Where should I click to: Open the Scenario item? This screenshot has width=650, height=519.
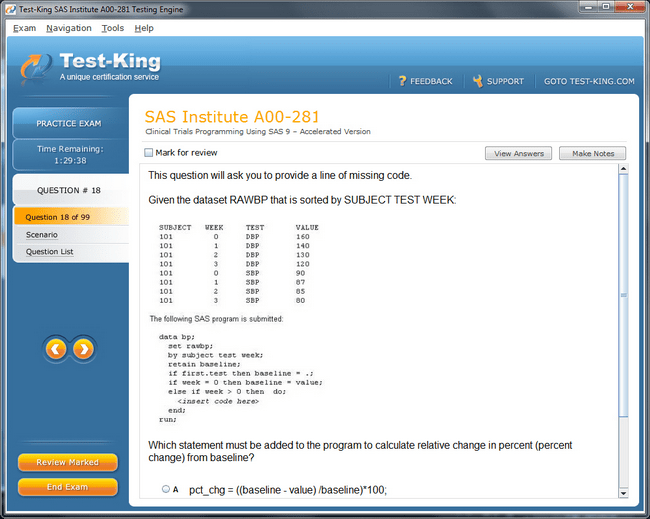pyautogui.click(x=42, y=235)
